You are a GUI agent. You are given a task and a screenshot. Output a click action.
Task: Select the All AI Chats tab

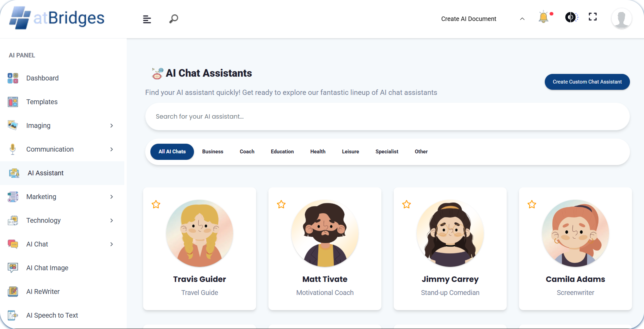click(x=172, y=152)
